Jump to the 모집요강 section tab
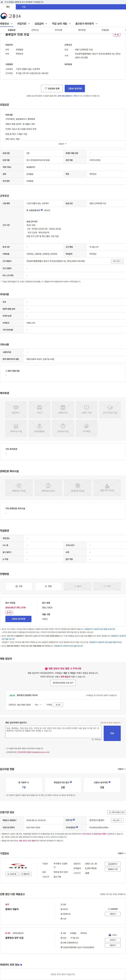 [12, 30]
